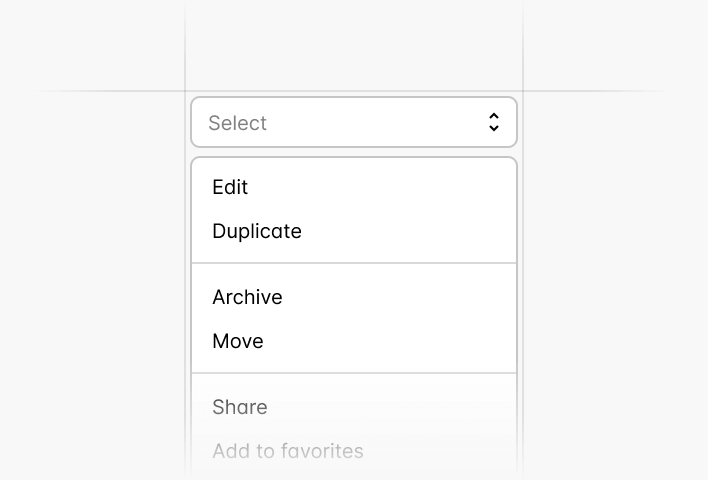Hit the double-arrow selector icon
The image size is (708, 480).
tap(494, 122)
